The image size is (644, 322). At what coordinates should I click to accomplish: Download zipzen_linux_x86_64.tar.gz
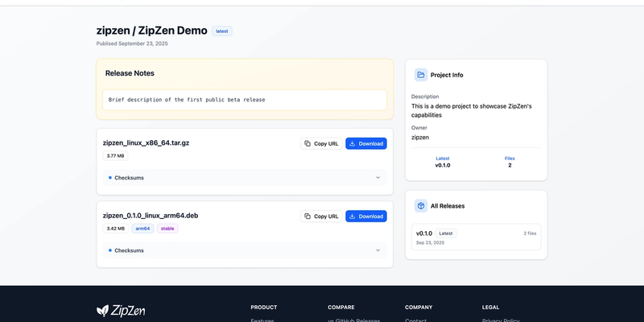click(x=366, y=143)
